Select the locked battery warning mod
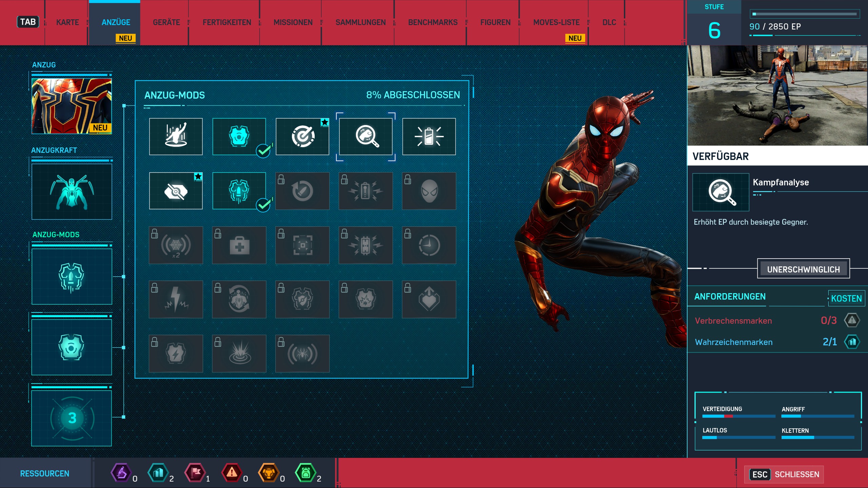The height and width of the screenshot is (488, 868). [366, 191]
